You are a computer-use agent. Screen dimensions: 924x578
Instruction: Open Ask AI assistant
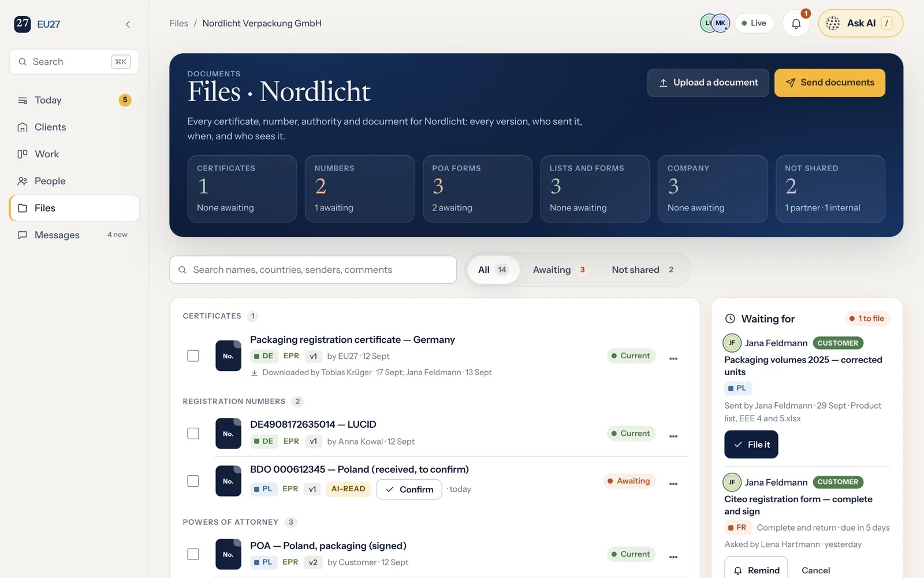[x=860, y=23]
